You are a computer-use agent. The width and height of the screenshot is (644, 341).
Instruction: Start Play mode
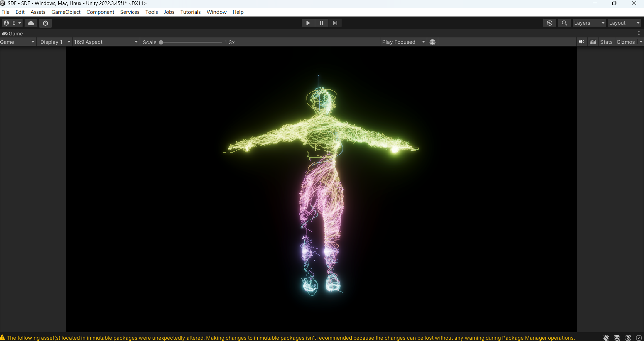tap(308, 23)
